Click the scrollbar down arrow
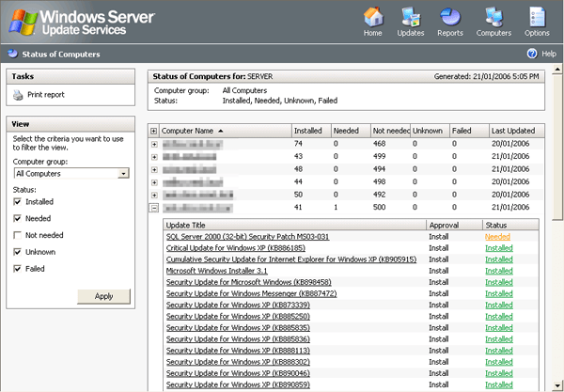 coord(557,385)
